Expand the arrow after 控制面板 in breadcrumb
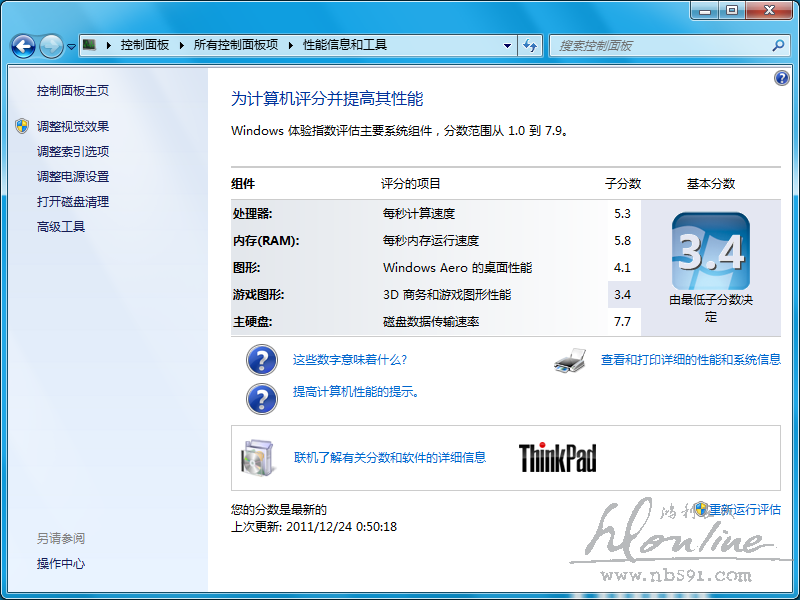 [x=181, y=46]
